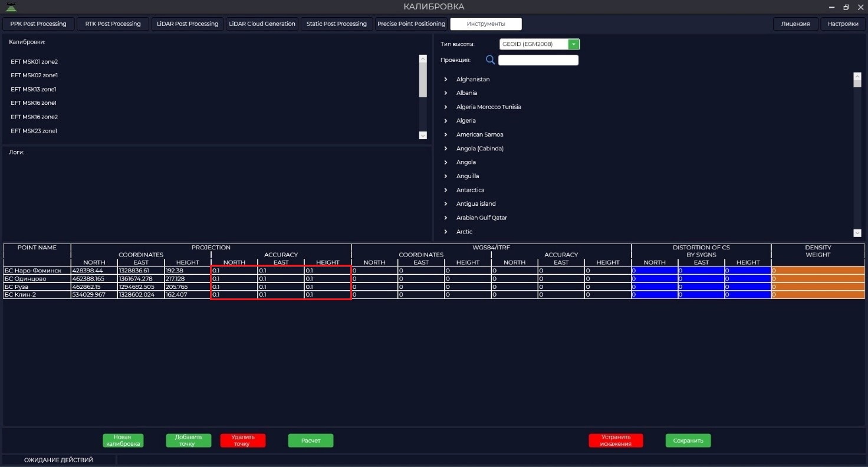
Task: Expand the Antarctica projection node
Action: (x=446, y=190)
